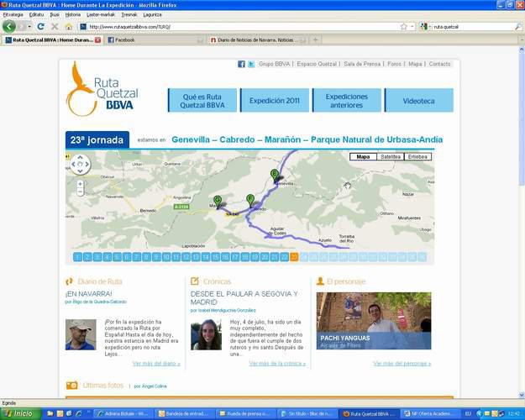Select day 1 in the jornada timeline

77,257
